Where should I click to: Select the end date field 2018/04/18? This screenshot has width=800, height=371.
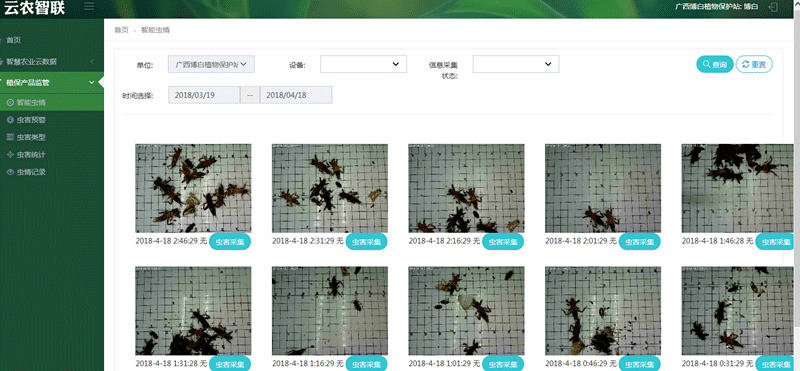[296, 95]
